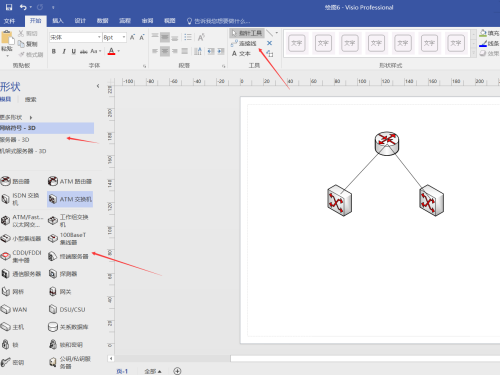Toggle Italic formatting
Screen dimensions: 500x375
click(x=64, y=51)
